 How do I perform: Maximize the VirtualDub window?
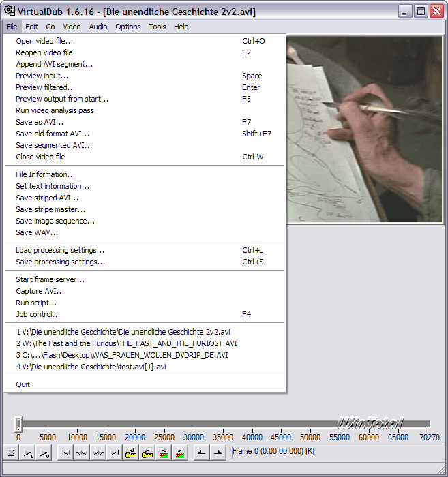[421, 12]
